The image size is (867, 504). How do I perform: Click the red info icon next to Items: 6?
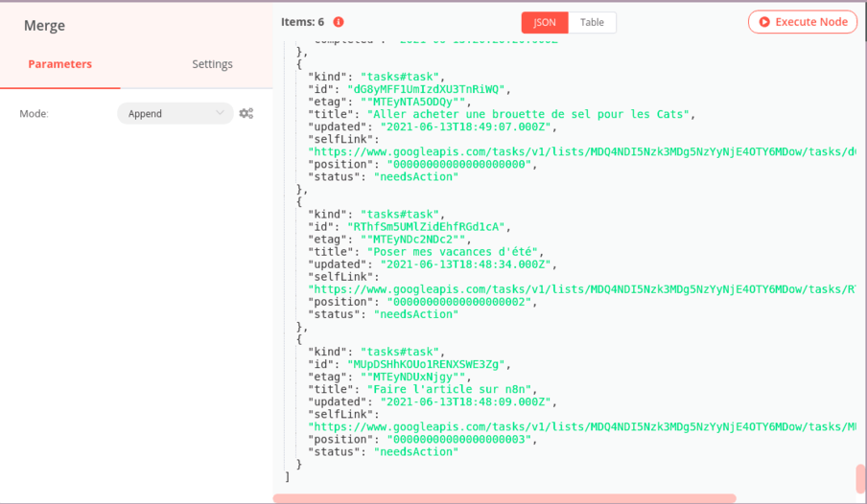[338, 22]
